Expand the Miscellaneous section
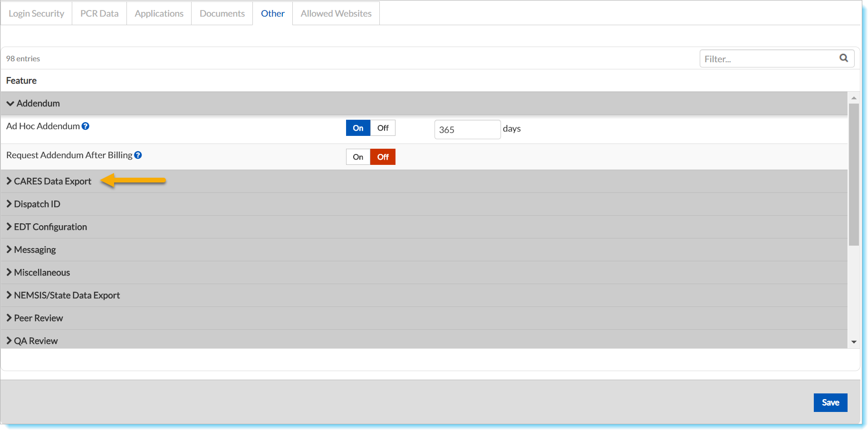868x430 pixels. [x=424, y=272]
